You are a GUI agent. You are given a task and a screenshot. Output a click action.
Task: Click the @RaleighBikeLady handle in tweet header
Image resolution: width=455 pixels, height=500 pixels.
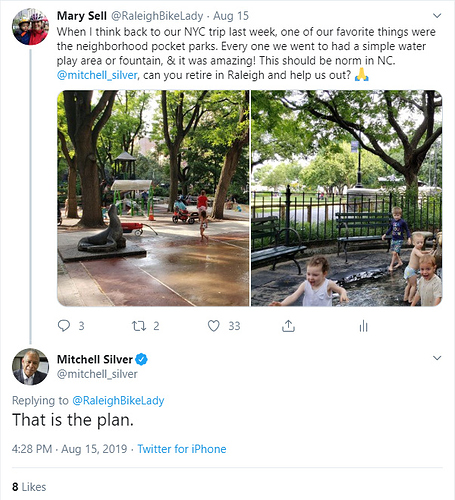(157, 16)
